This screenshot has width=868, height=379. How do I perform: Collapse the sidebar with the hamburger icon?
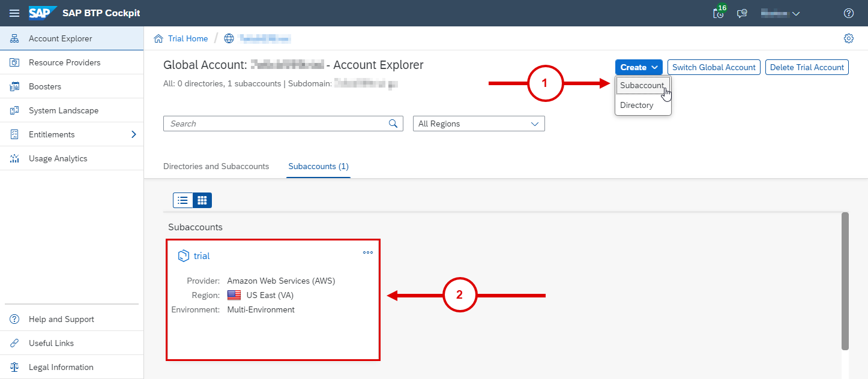[14, 13]
